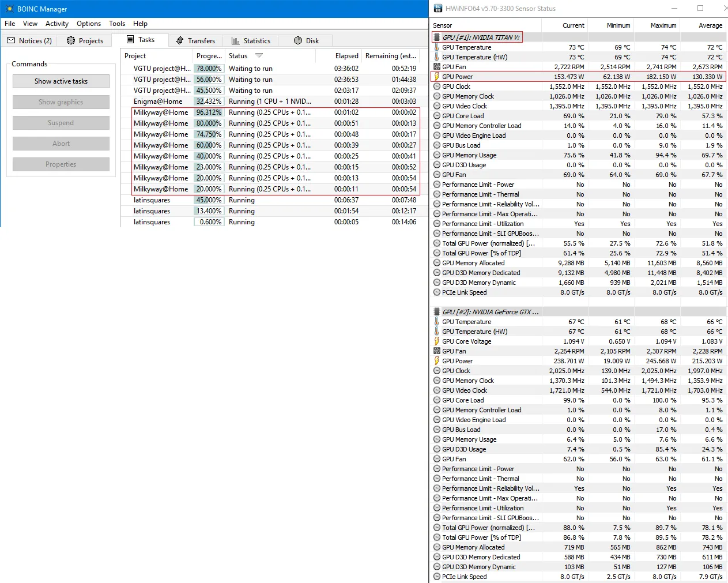Switch to the Notices (2) tab

pyautogui.click(x=29, y=40)
